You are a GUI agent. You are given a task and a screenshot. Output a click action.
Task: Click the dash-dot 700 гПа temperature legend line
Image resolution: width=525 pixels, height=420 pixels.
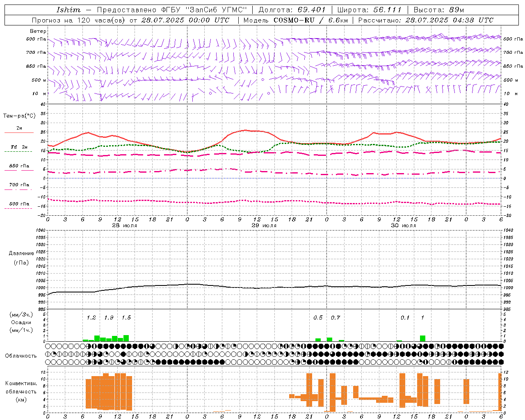click(x=19, y=189)
